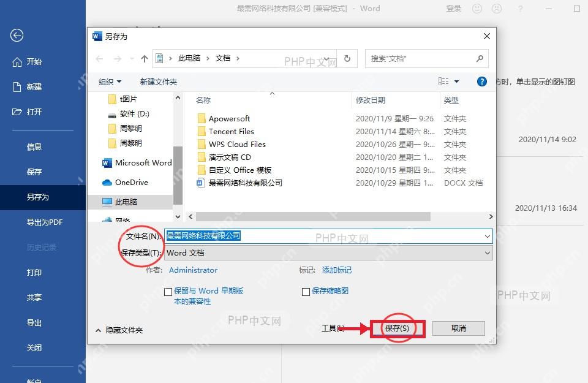Click the back navigation arrow in Save dialog
Viewport: 588px width, 383px height.
coord(99,58)
